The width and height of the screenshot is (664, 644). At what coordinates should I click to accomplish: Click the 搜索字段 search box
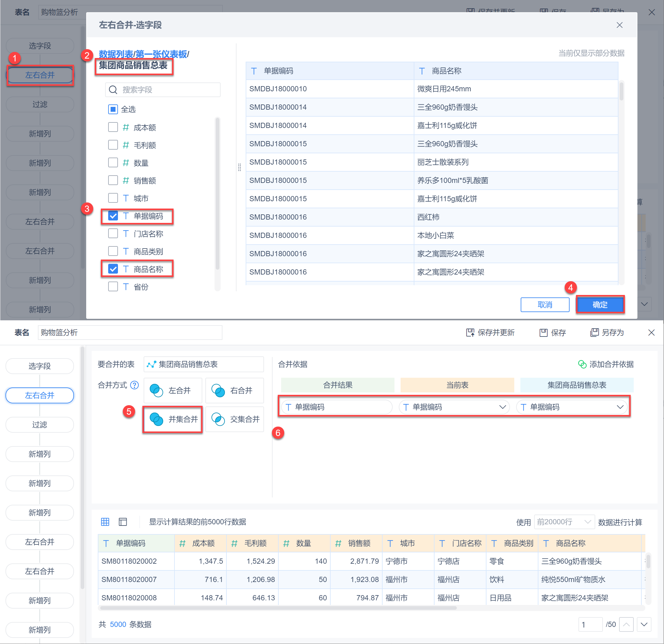(163, 90)
